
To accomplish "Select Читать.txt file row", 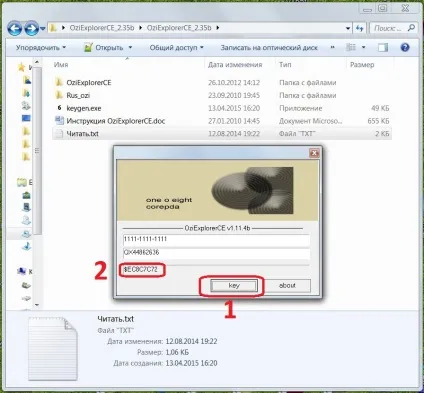I will (222, 134).
